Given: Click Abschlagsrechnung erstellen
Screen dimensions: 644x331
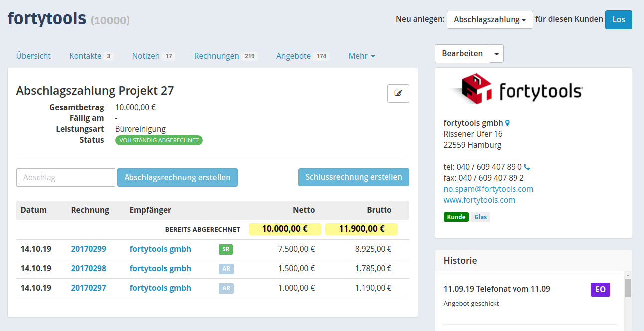Looking at the screenshot, I should pyautogui.click(x=177, y=178).
